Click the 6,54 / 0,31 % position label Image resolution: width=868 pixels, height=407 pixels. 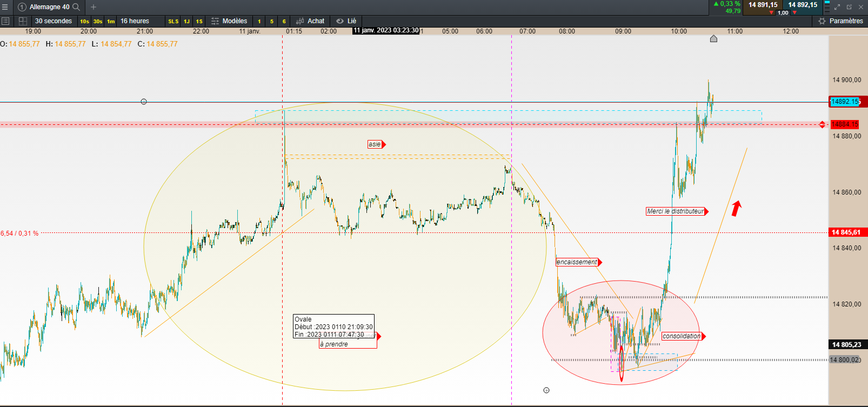[19, 233]
